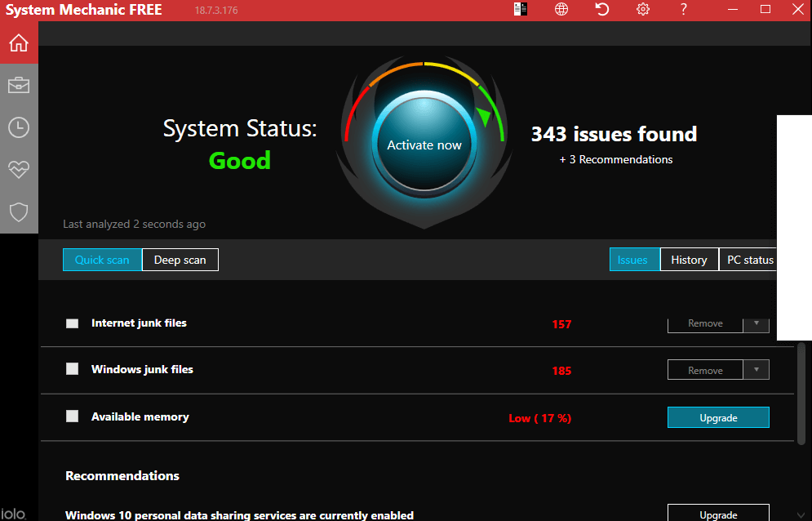Check the Available memory checkbox
812x521 pixels.
point(73,416)
